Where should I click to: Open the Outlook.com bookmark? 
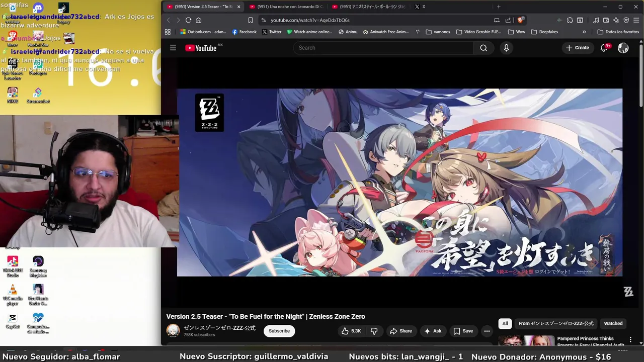click(x=203, y=32)
